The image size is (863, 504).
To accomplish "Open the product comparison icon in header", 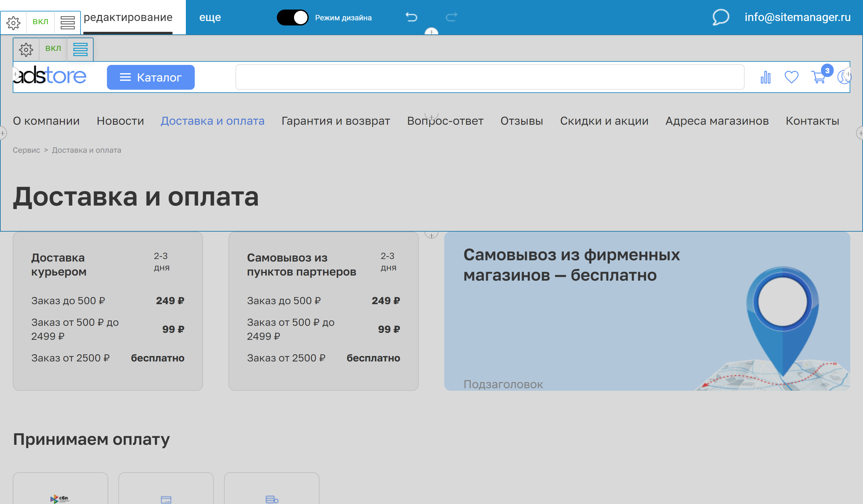I will (x=765, y=78).
